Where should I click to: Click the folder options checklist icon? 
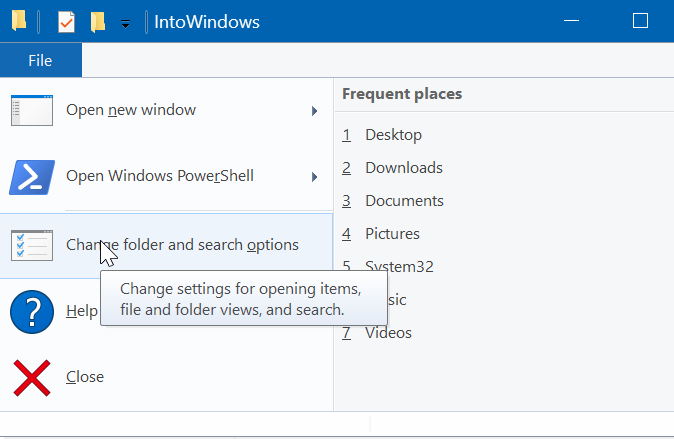tap(32, 245)
